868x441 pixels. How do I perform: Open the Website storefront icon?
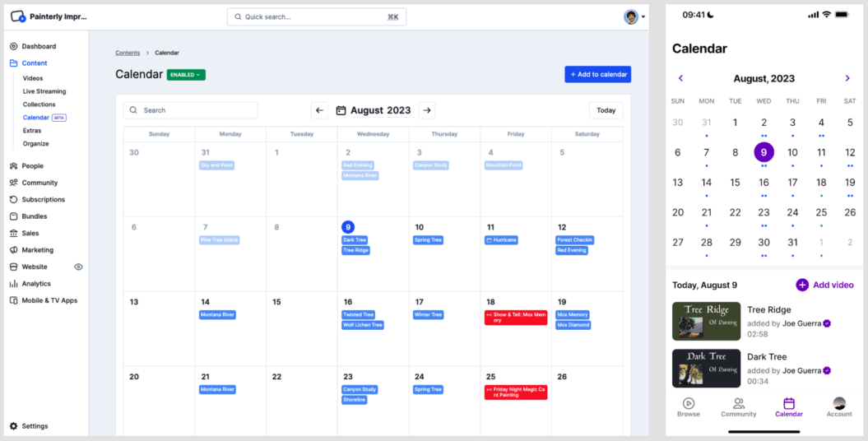click(14, 267)
